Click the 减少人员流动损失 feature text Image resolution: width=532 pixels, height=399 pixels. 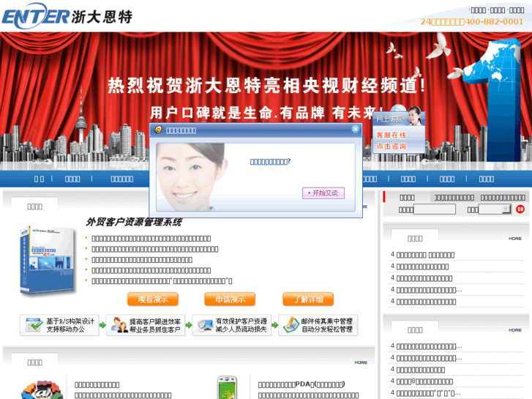coord(241,329)
